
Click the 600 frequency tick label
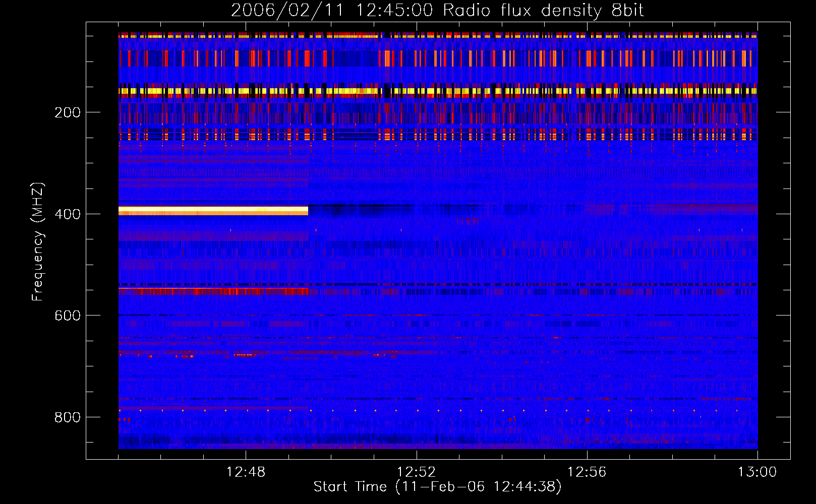point(68,316)
